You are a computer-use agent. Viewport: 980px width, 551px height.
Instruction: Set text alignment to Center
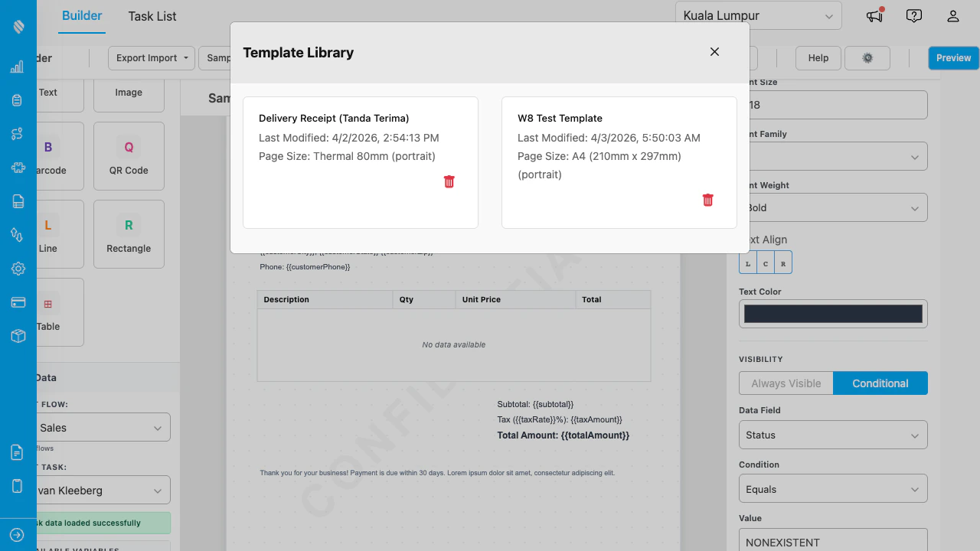pos(765,262)
